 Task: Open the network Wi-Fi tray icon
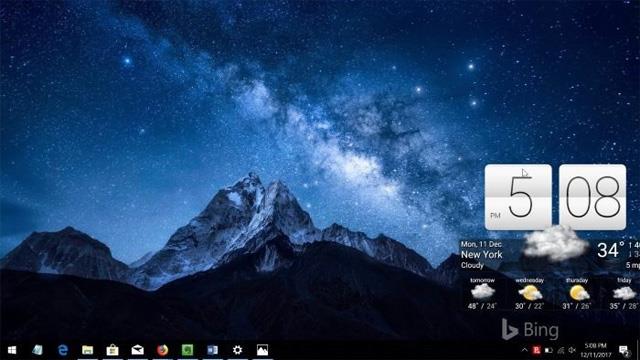pos(561,350)
